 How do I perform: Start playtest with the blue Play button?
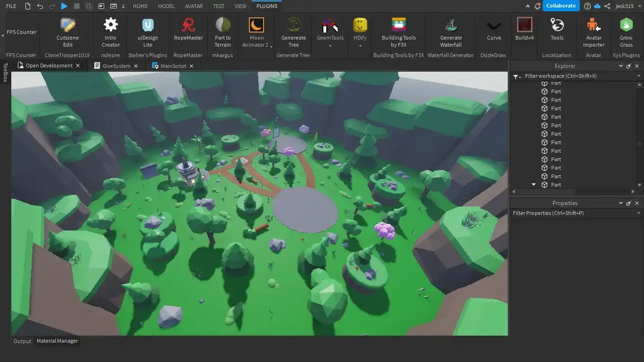click(x=65, y=6)
